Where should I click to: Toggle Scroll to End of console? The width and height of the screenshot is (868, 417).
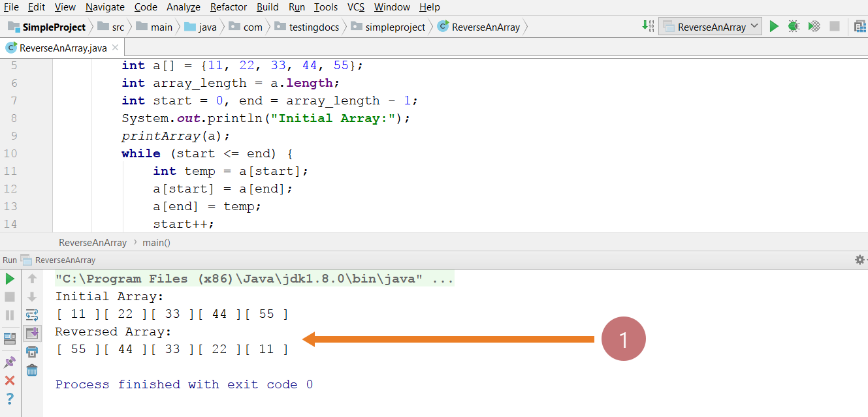click(32, 333)
